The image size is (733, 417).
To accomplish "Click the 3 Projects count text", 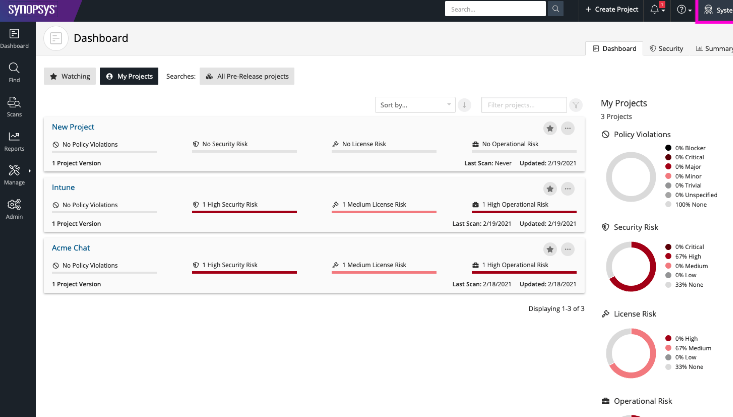I will [616, 116].
